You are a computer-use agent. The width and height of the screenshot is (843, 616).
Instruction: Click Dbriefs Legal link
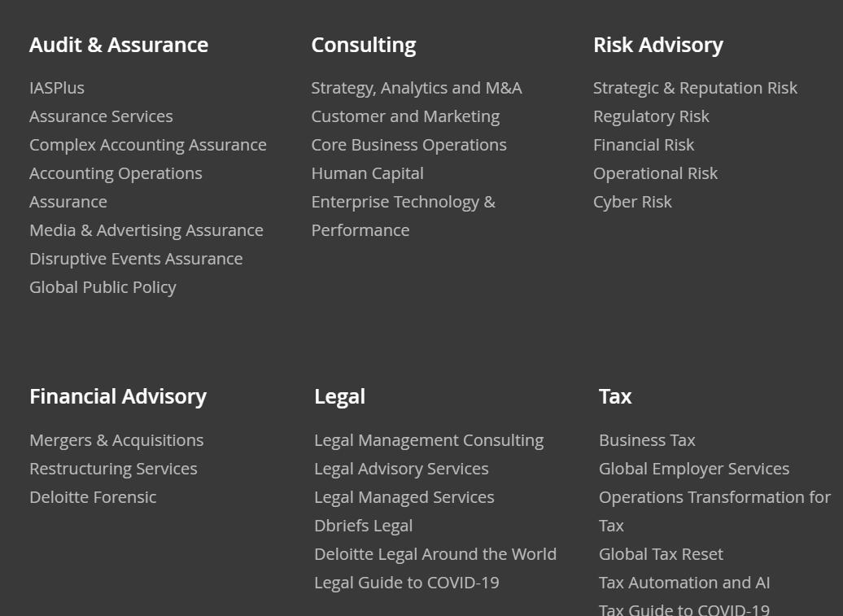tap(363, 526)
